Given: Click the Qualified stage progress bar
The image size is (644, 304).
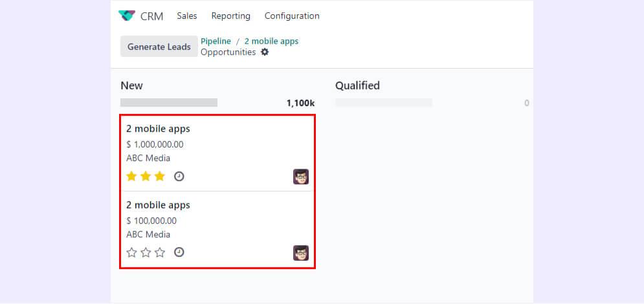Looking at the screenshot, I should (384, 102).
